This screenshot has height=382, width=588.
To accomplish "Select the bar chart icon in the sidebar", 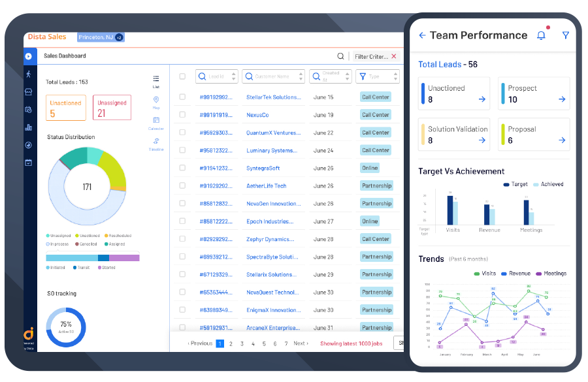I will pyautogui.click(x=27, y=125).
